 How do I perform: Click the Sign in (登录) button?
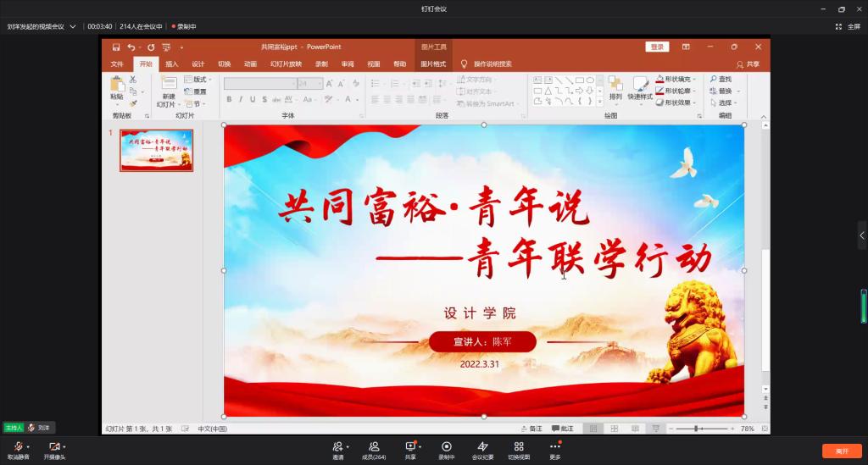(x=657, y=47)
